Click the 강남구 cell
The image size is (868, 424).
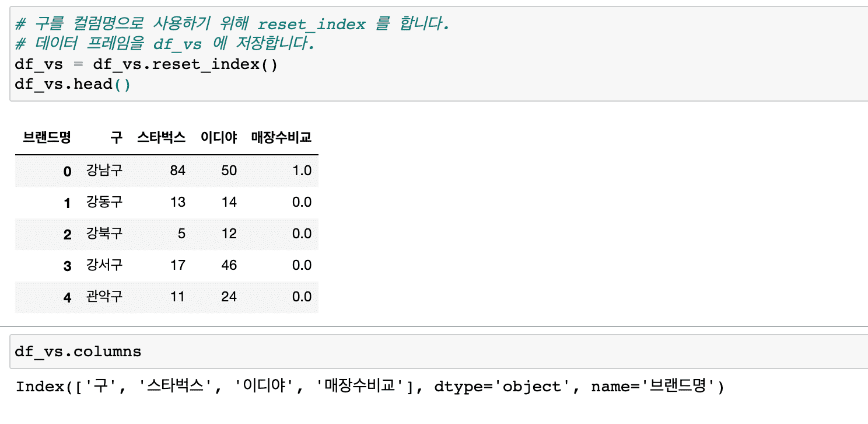(104, 171)
